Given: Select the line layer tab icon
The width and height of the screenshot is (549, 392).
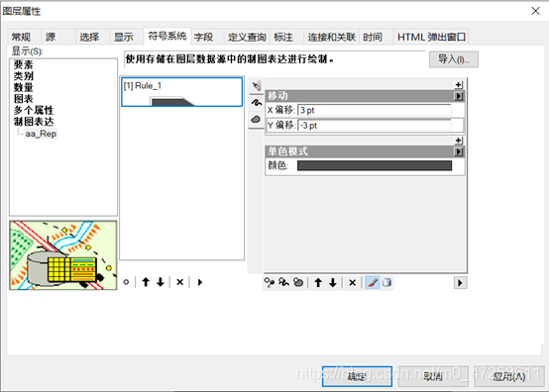Looking at the screenshot, I should click(257, 103).
